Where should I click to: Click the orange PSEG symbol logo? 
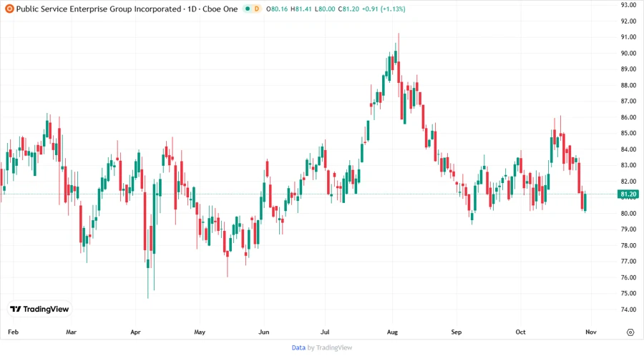9,9
